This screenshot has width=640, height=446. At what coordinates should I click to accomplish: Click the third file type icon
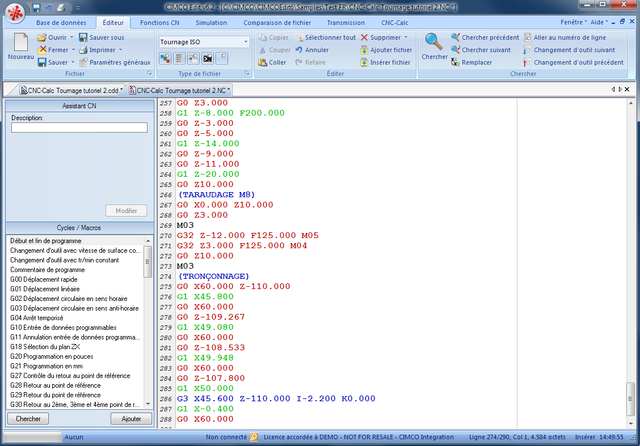point(193,58)
